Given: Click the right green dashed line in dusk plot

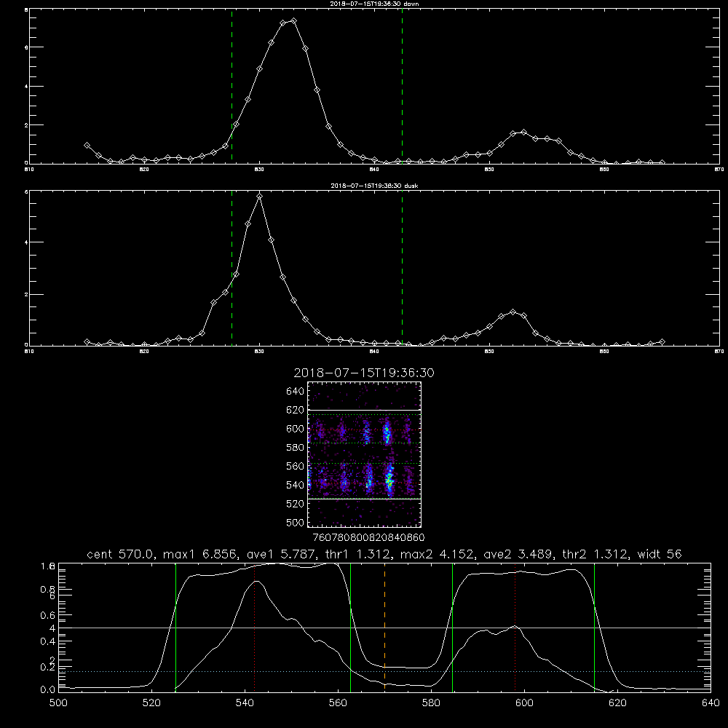Looking at the screenshot, I should pyautogui.click(x=402, y=268).
